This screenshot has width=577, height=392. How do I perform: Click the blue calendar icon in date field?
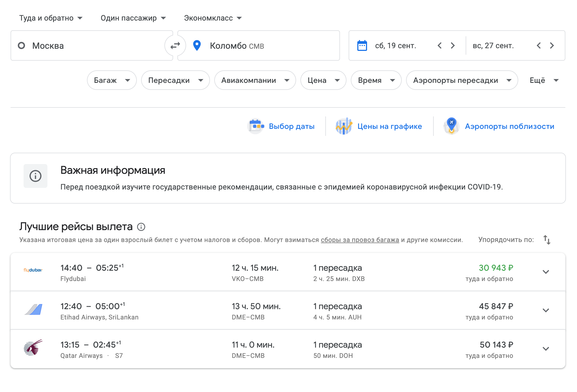(362, 45)
